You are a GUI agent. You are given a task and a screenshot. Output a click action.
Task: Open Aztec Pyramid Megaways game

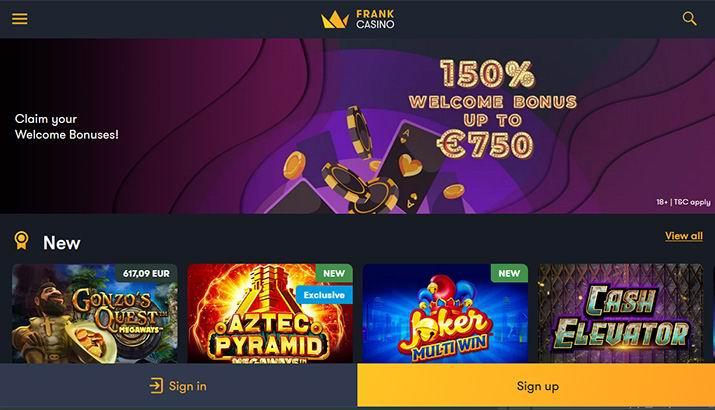(270, 313)
